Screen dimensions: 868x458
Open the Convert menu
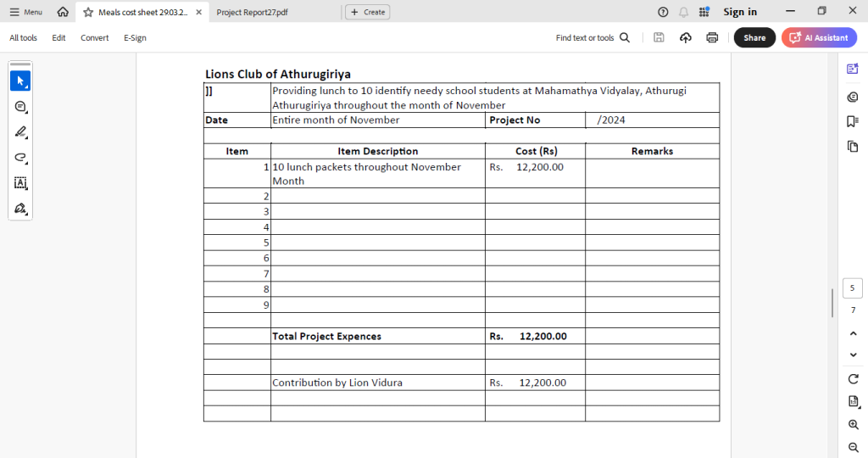tap(95, 37)
